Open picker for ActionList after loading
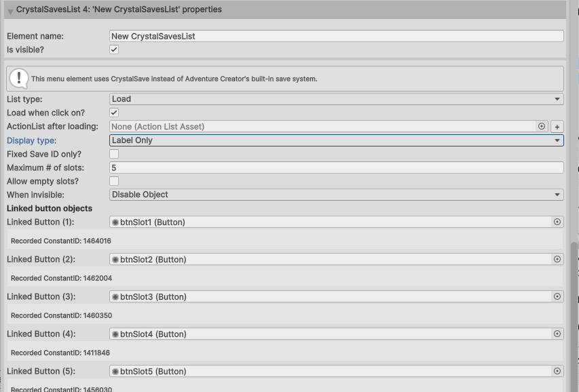The width and height of the screenshot is (579, 392). tap(542, 126)
